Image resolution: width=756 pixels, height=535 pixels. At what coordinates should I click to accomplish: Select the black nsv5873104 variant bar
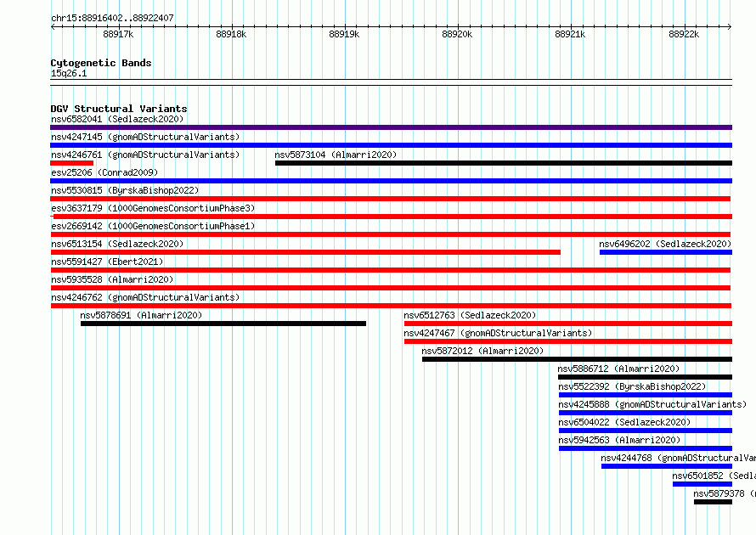pos(504,163)
